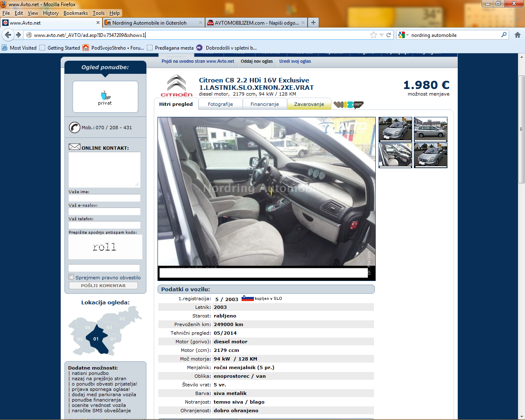525x420 pixels.
Task: Open the Getting Started bookmark
Action: [x=60, y=48]
